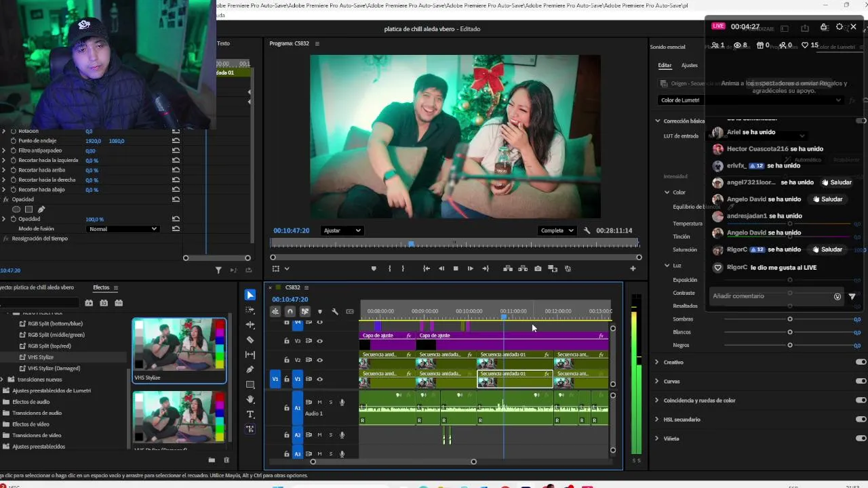Select the Hand tool

click(250, 399)
